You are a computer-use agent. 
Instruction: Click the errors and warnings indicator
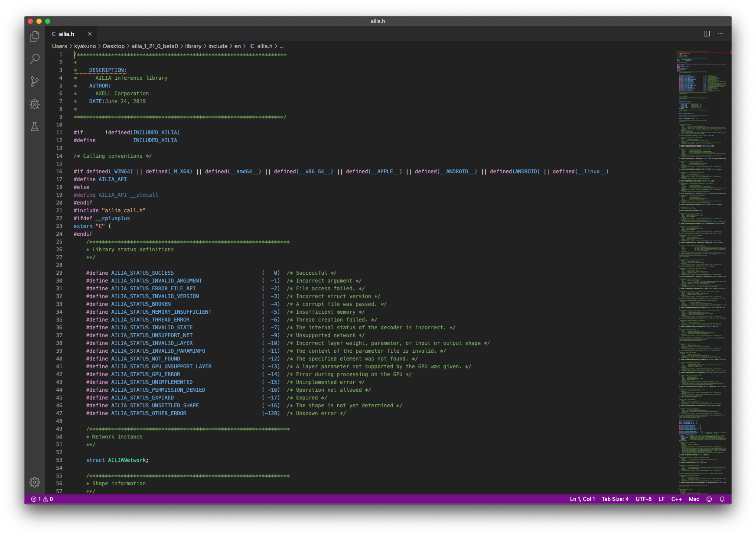pos(42,499)
